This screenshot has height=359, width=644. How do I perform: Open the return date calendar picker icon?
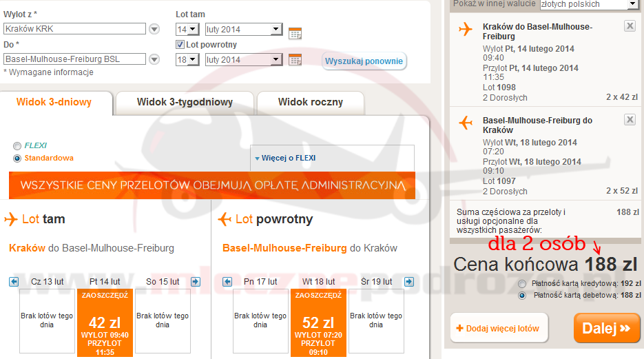tap(295, 60)
